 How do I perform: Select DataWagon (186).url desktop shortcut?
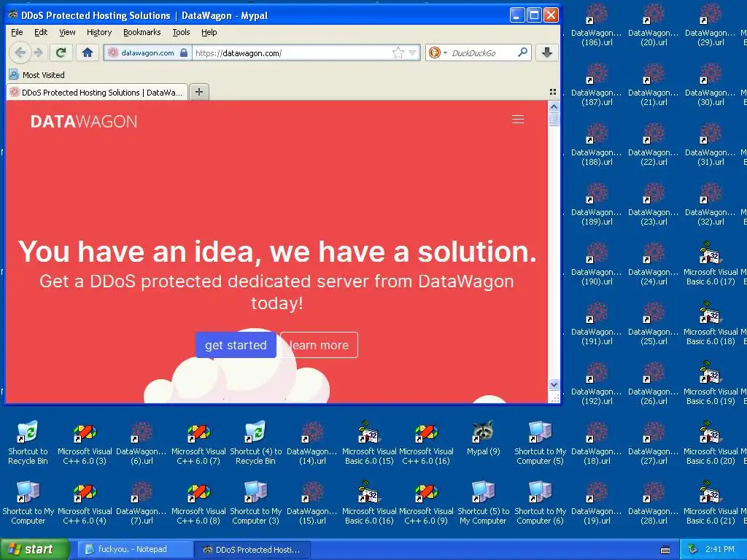tap(597, 25)
